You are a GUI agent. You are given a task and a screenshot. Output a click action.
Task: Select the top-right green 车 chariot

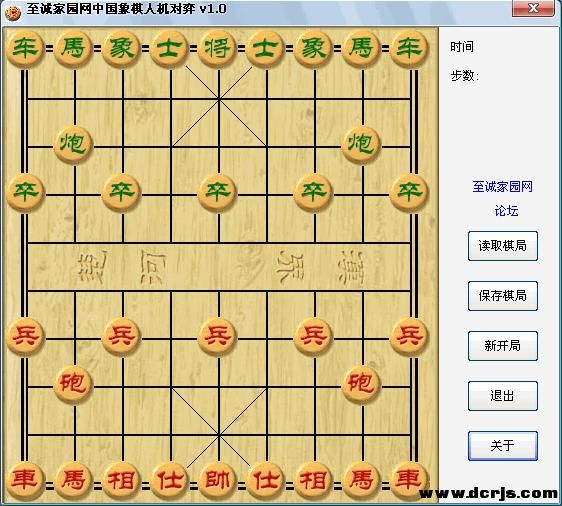tap(409, 49)
